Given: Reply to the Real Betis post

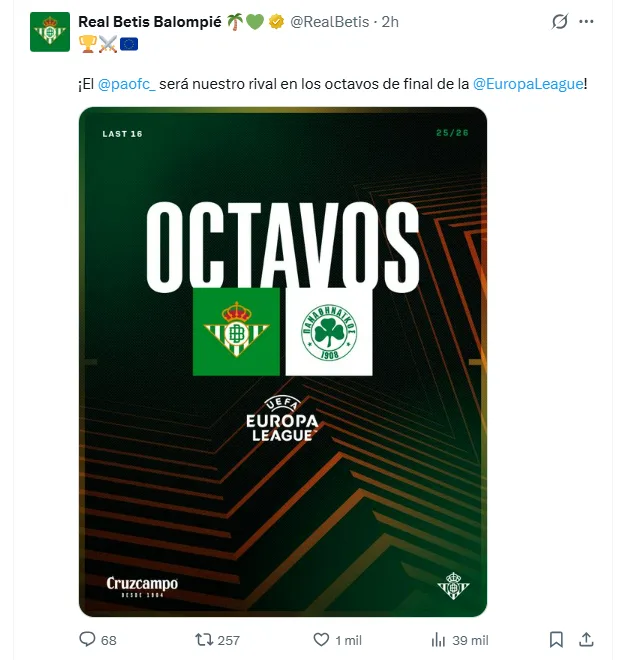Looking at the screenshot, I should 87,639.
